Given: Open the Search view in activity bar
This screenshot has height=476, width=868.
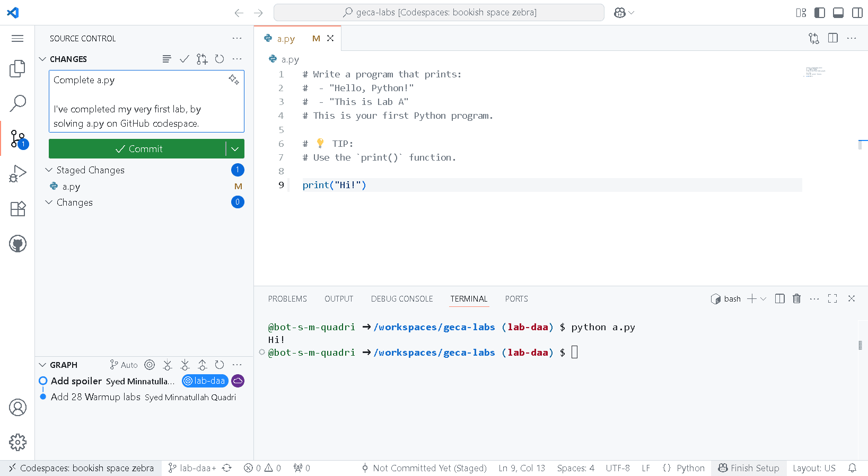Looking at the screenshot, I should [17, 103].
